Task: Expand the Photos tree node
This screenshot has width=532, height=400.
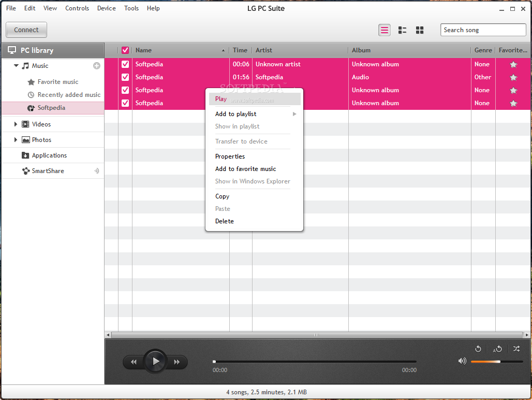Action: pyautogui.click(x=16, y=140)
